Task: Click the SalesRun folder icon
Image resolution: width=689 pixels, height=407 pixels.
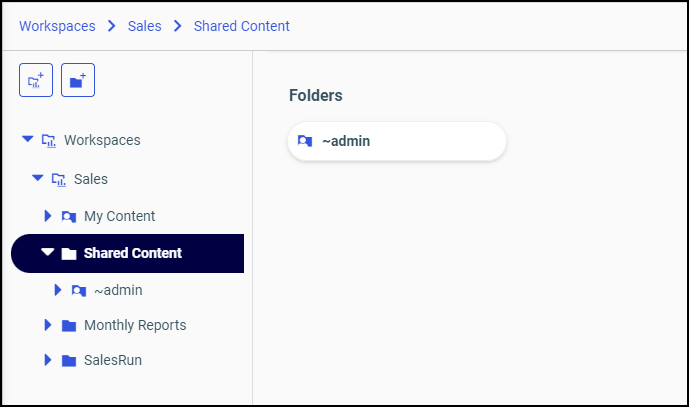Action: coord(69,360)
